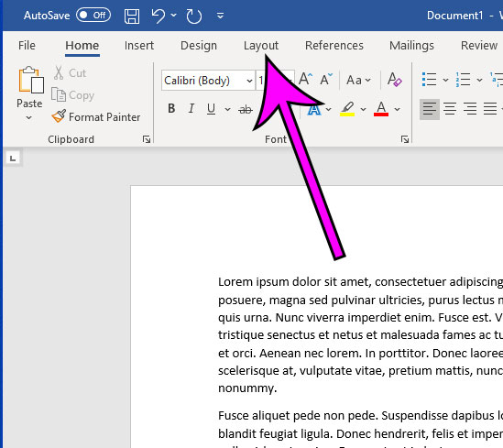Click in the 'Lorem ipsum dolor sit amet' line

(360, 282)
